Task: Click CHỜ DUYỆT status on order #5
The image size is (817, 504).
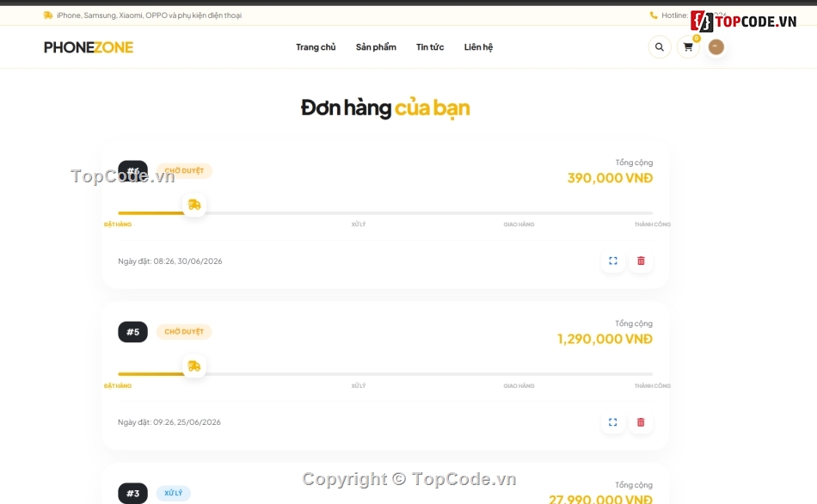Action: tap(184, 331)
